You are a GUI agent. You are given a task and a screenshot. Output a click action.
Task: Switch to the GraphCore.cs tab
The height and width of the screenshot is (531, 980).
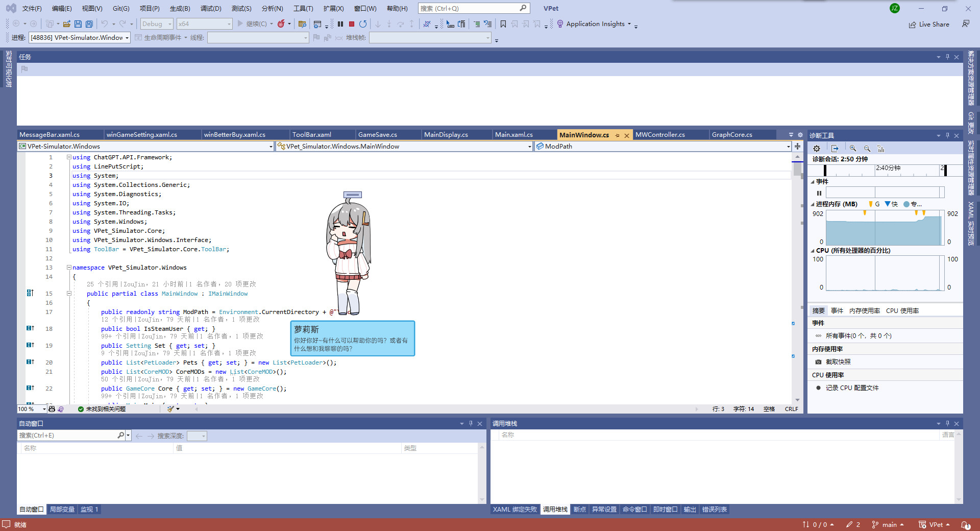733,134
